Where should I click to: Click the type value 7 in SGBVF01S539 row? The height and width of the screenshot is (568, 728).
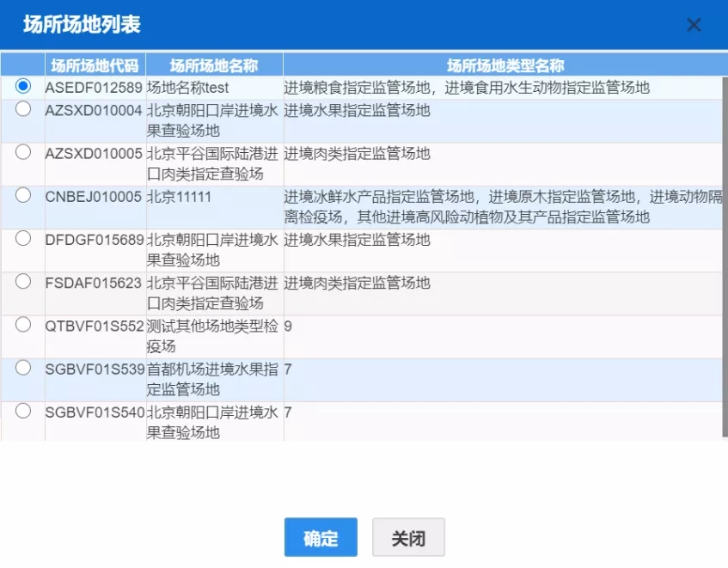[x=288, y=370]
